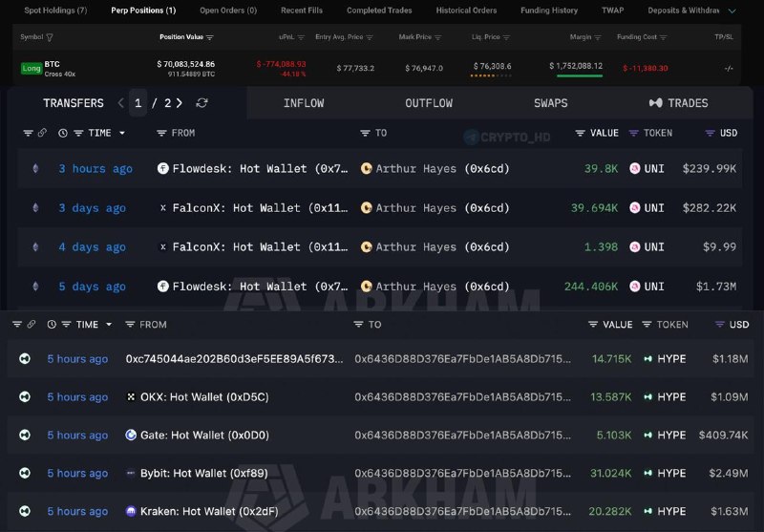Sort by Margin column icon
Screen dimensions: 764x532
click(598, 37)
